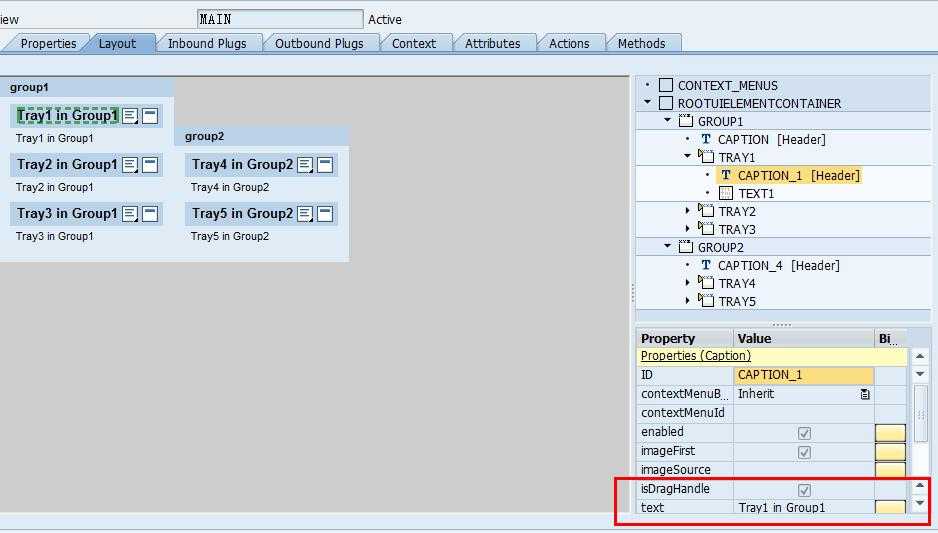The width and height of the screenshot is (938, 533).
Task: Open the Tray4 in Group2 menu icon
Action: pos(305,165)
